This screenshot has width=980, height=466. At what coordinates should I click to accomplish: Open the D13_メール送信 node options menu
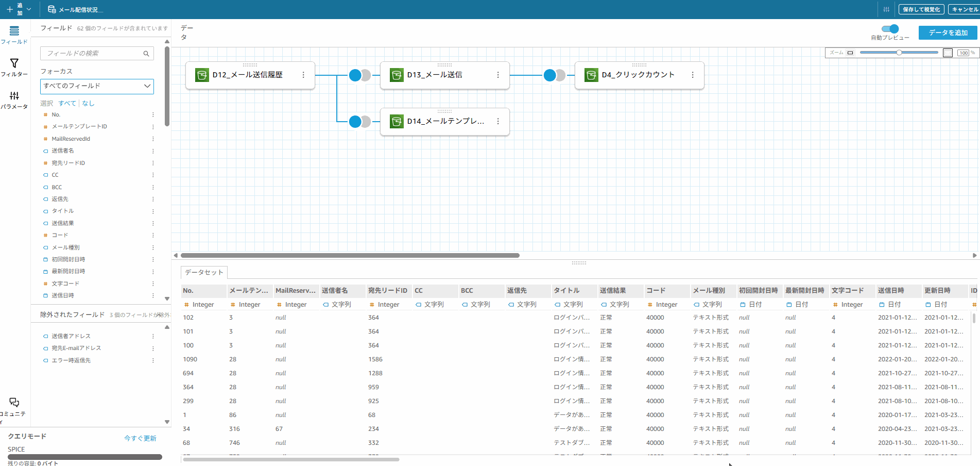tap(498, 75)
